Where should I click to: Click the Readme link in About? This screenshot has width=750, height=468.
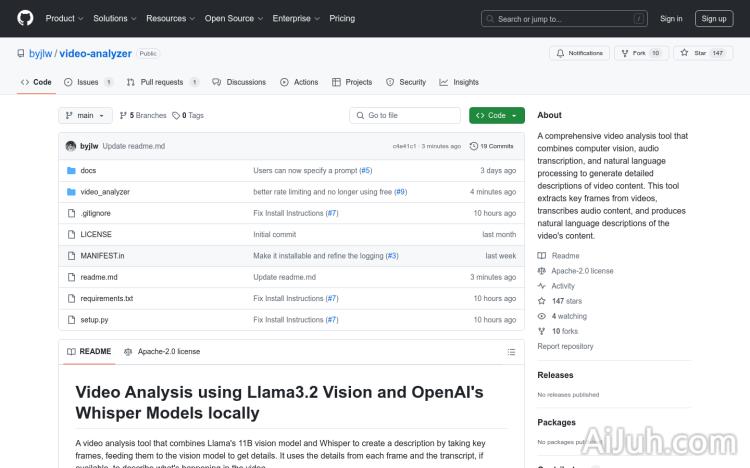(x=558, y=256)
